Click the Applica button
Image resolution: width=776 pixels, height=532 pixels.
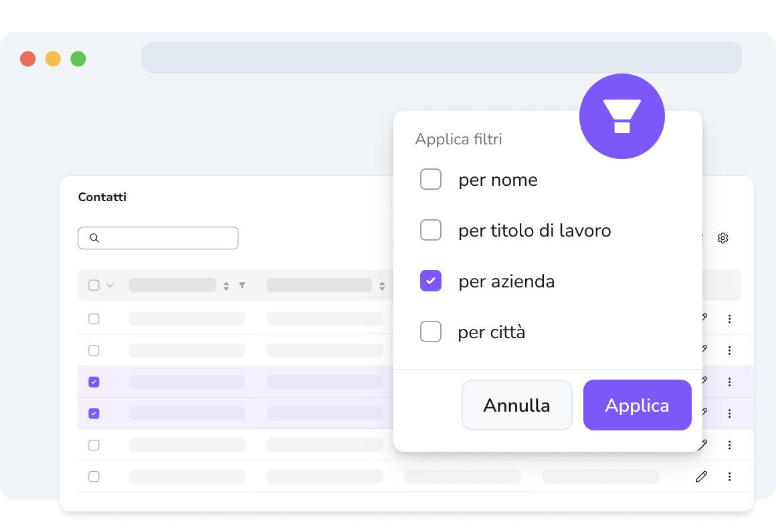pyautogui.click(x=637, y=405)
